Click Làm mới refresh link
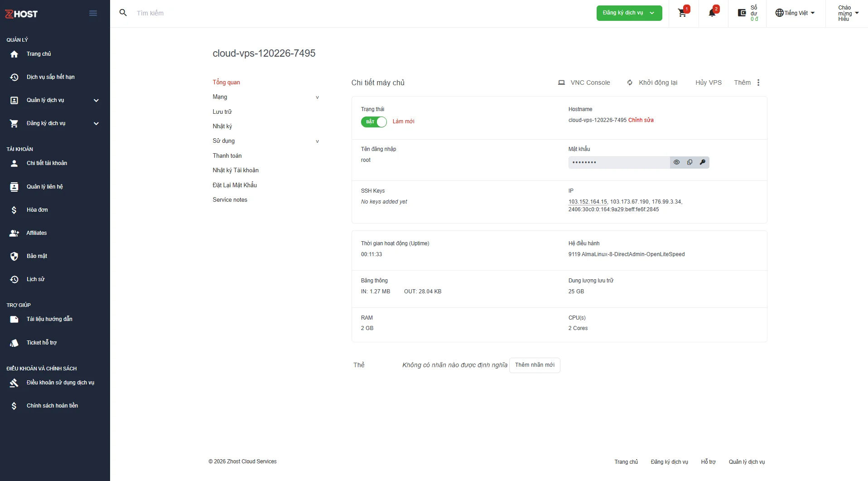This screenshot has width=868, height=481. (x=403, y=121)
